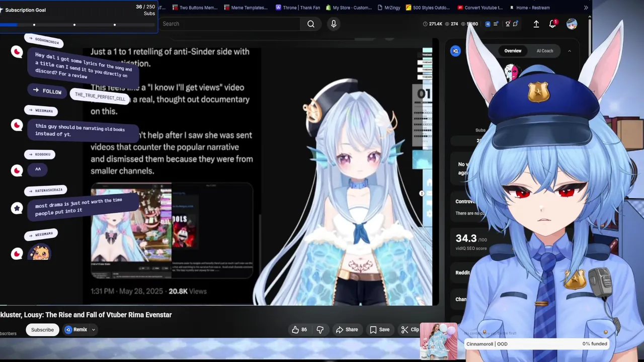Save the video to a playlist
Viewport: 644px width, 362px height.
379,330
